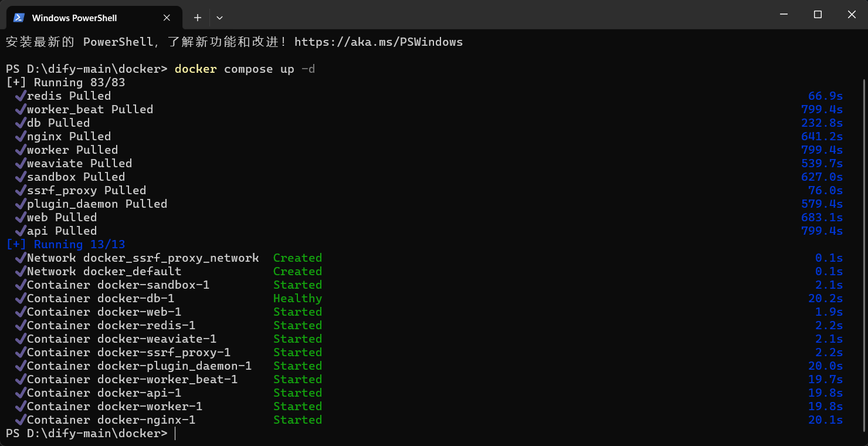Click the checkmark next to Container docker-nginx-1

pyautogui.click(x=21, y=420)
